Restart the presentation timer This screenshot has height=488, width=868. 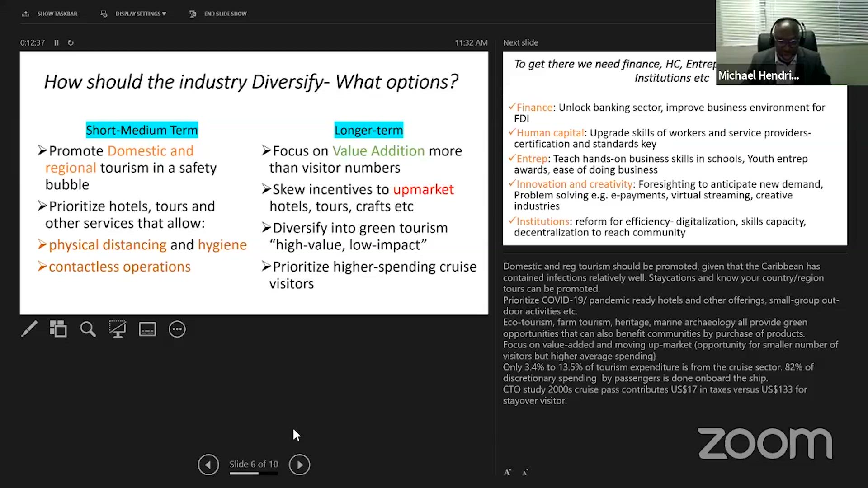(71, 42)
